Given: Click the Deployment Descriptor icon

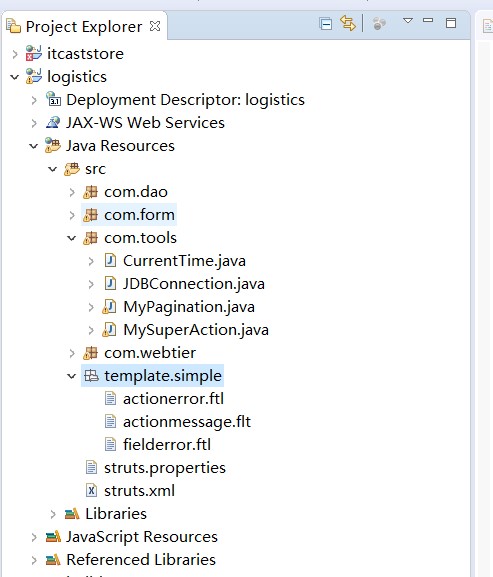Looking at the screenshot, I should click(x=53, y=99).
